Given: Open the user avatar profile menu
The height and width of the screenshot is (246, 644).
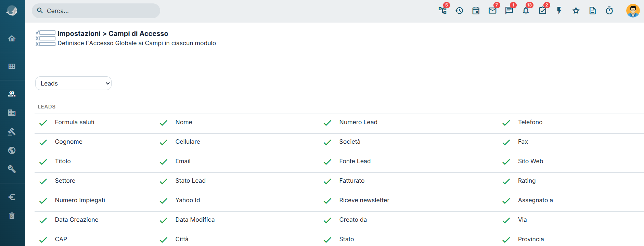Looking at the screenshot, I should pos(633,11).
